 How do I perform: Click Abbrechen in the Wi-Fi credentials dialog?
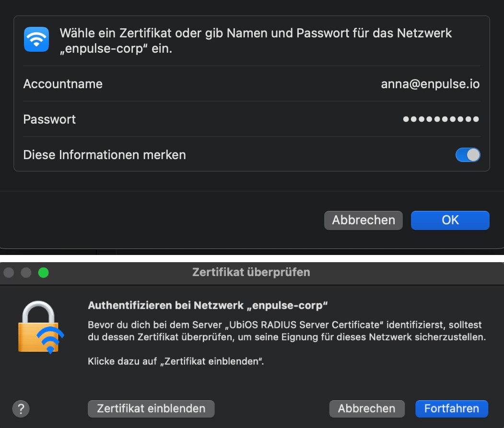363,220
